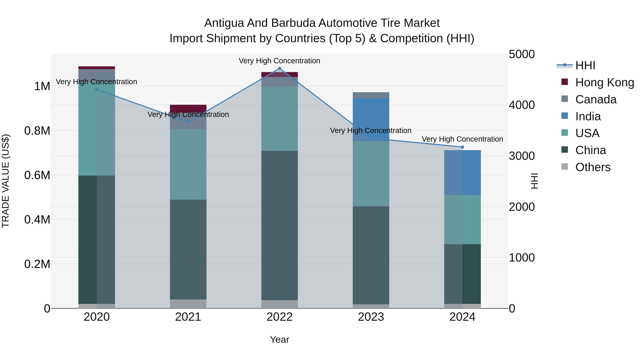Toggle the Hong Kong legend entry
Viewport: 644px width, 362px height.
click(597, 82)
